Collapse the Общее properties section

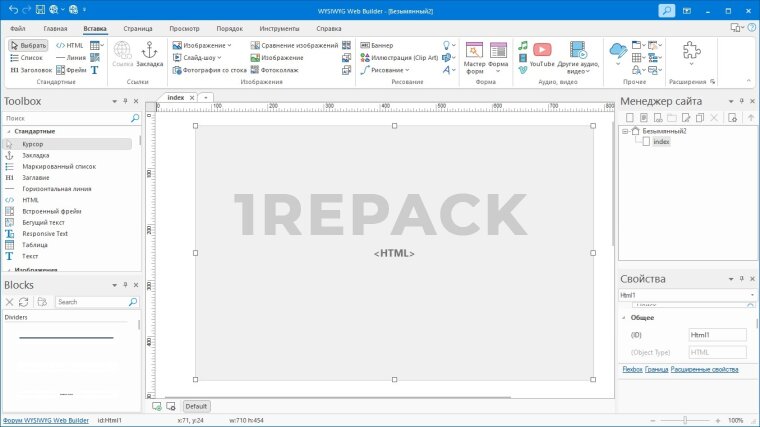click(624, 317)
